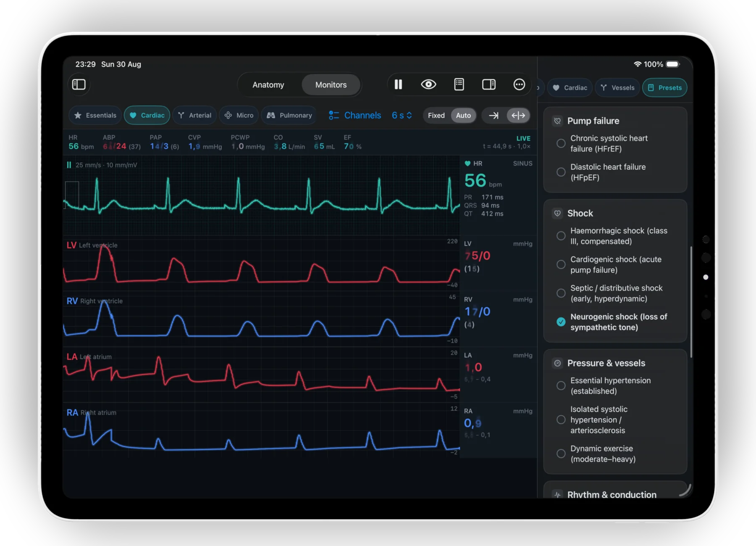This screenshot has width=756, height=546.
Task: Click the presets panel scrollbar
Action: [x=691, y=302]
